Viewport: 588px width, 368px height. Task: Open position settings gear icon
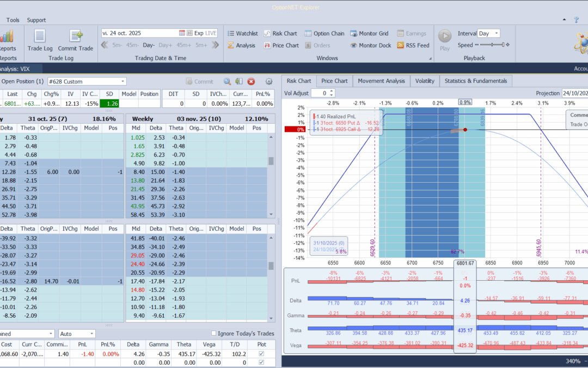[x=268, y=81]
